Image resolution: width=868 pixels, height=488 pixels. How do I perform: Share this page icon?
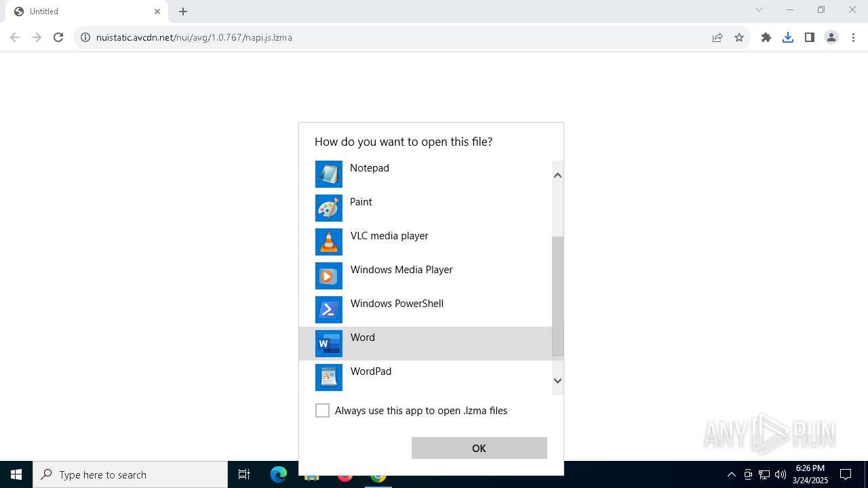click(717, 37)
